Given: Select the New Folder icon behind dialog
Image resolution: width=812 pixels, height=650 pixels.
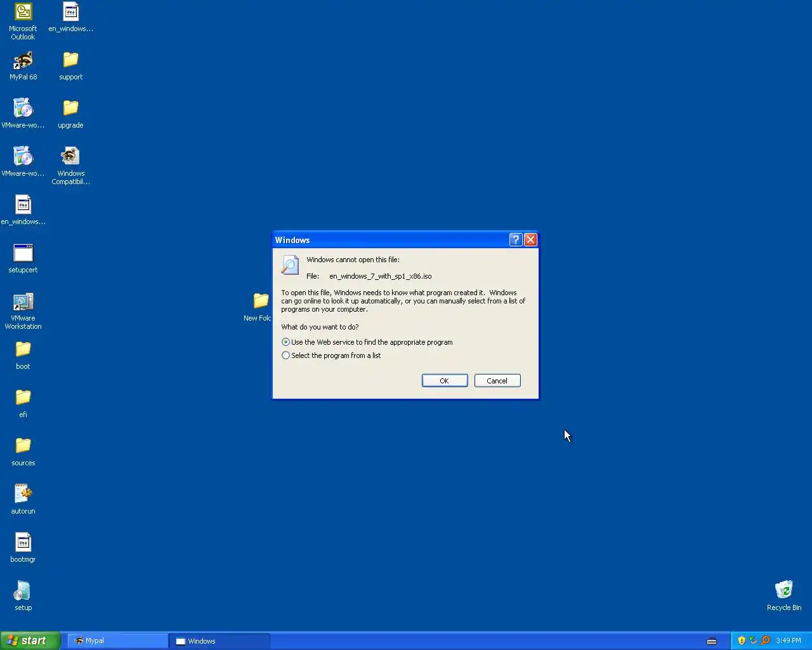Looking at the screenshot, I should (x=258, y=307).
